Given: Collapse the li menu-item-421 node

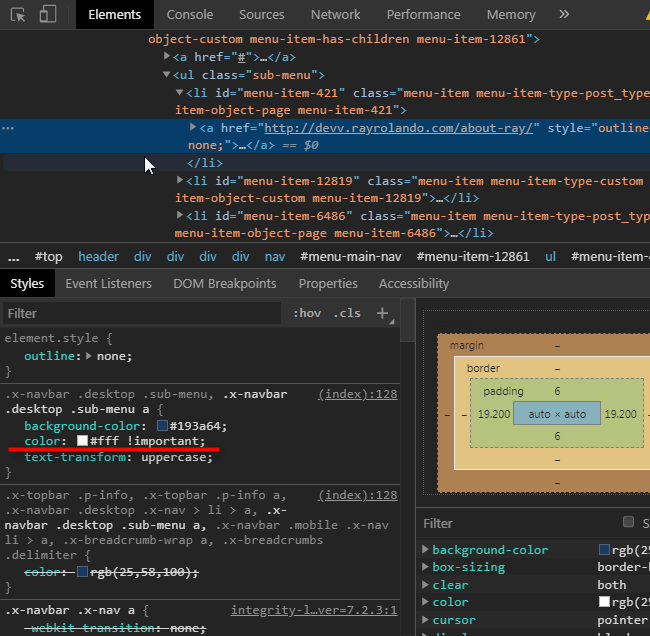Looking at the screenshot, I should (x=179, y=92).
